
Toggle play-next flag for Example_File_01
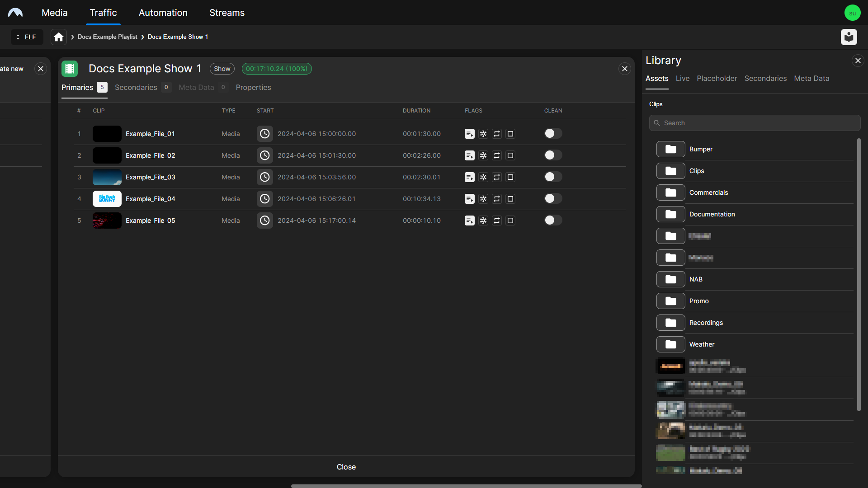470,134
